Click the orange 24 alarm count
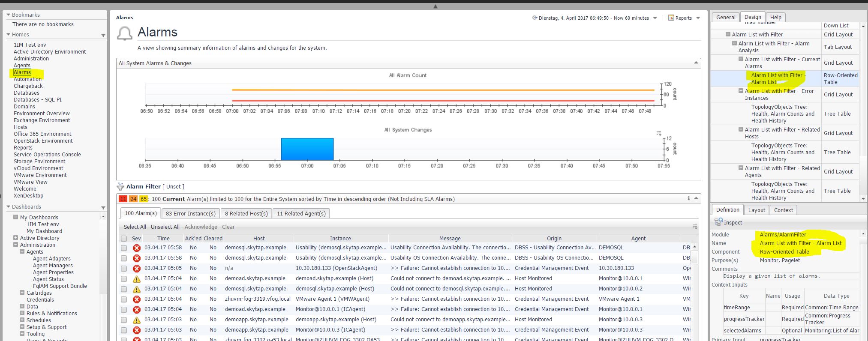Image resolution: width=868 pixels, height=341 pixels. (x=133, y=199)
